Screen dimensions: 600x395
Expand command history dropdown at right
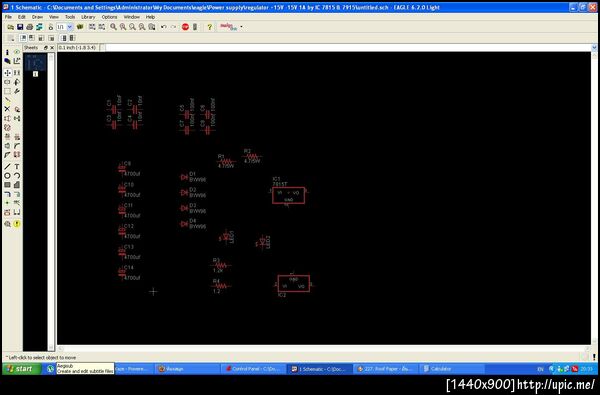click(x=594, y=47)
